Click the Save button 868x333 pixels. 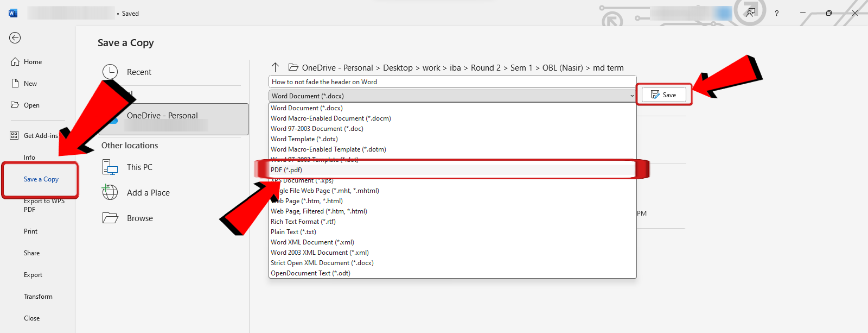tap(664, 95)
